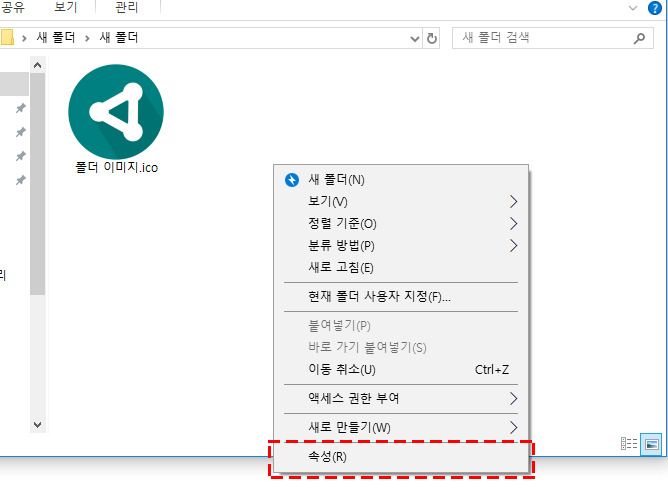Viewport: 668px width, 493px height.
Task: Click the blue help question-mark icon
Action: [x=655, y=8]
